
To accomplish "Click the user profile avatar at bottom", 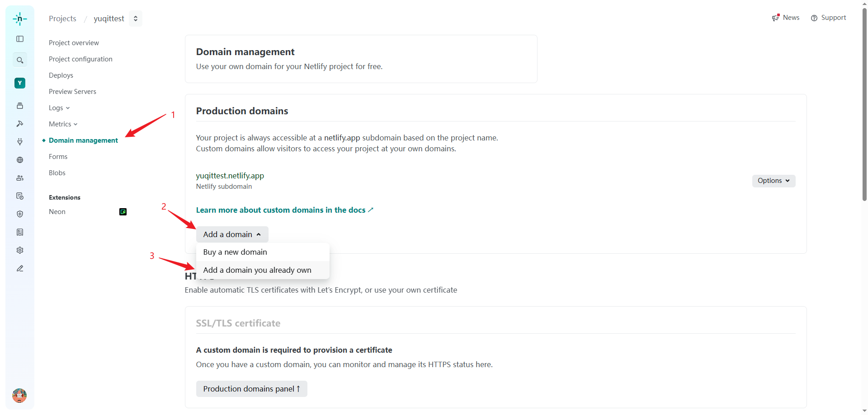I will [19, 396].
